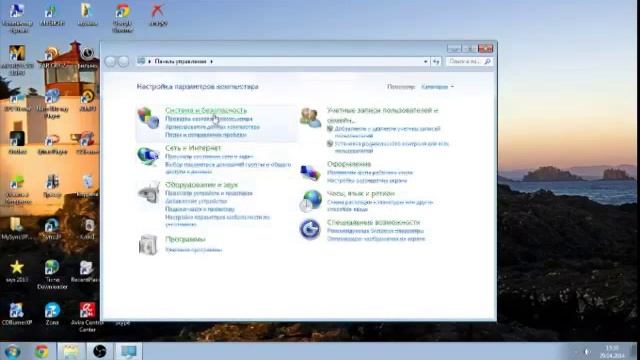Open the user accounts category icon
The image size is (640, 360).
(310, 118)
